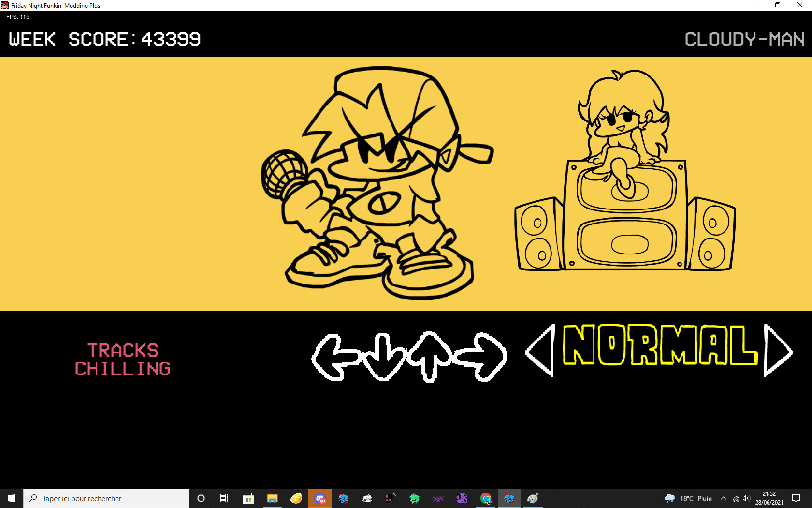Open the clock showing 21:52
The height and width of the screenshot is (508, 812).
tap(769, 498)
